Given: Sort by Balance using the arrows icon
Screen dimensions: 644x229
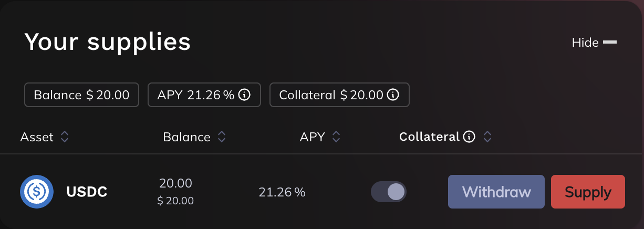Looking at the screenshot, I should tap(222, 137).
